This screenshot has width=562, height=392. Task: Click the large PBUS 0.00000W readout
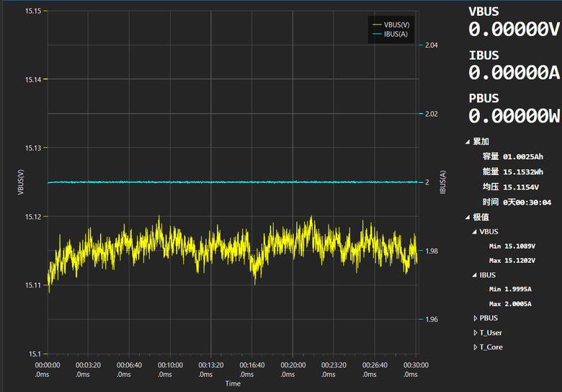click(514, 116)
